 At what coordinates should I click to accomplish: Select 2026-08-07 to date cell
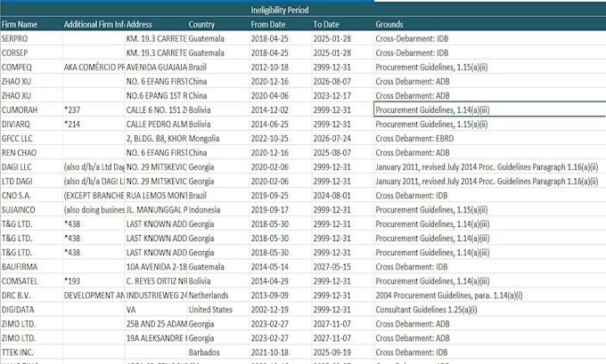(343, 82)
